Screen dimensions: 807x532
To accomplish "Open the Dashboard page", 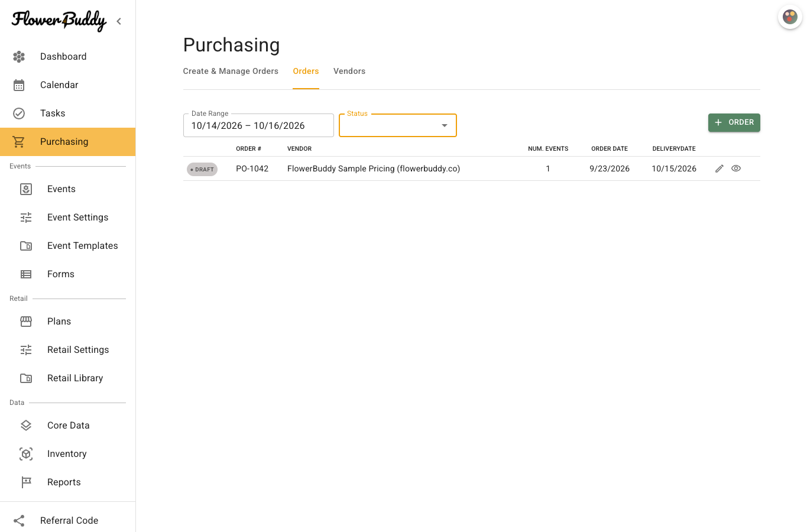I will (67, 57).
